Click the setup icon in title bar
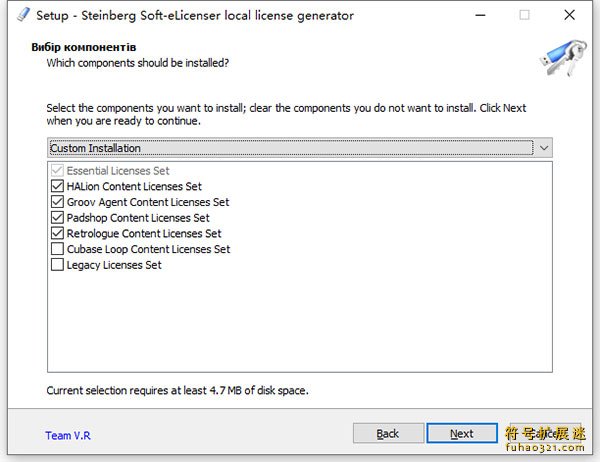The width and height of the screenshot is (600, 462). click(x=23, y=15)
